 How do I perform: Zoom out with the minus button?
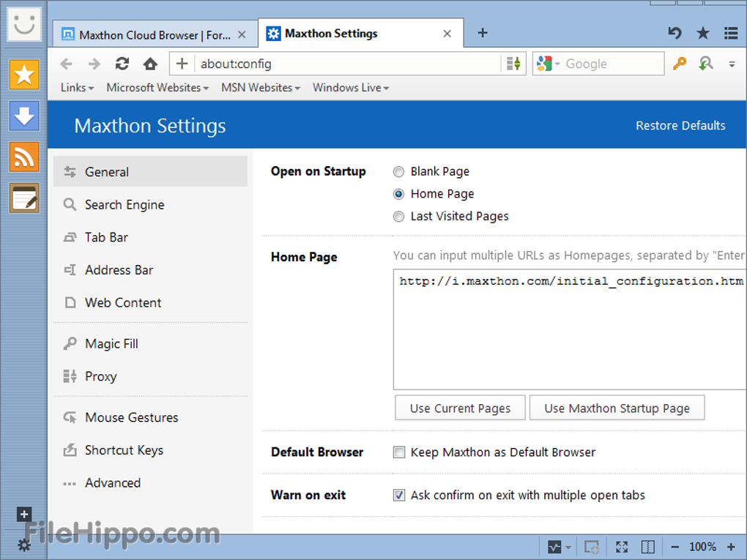[674, 547]
